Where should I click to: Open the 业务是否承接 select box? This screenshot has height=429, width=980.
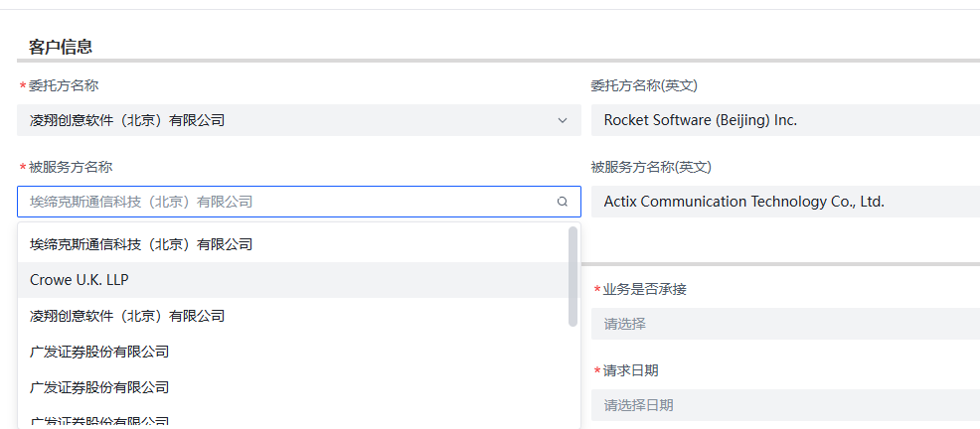[785, 324]
